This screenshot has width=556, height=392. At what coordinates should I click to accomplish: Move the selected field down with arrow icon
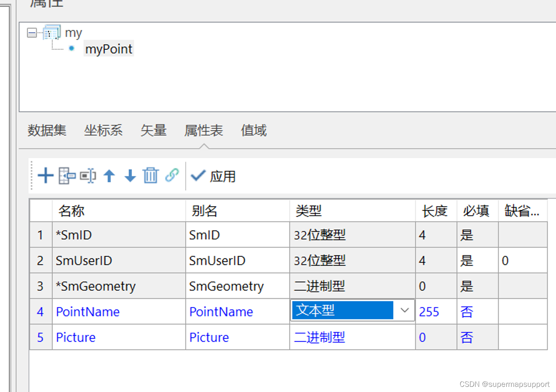pos(130,176)
